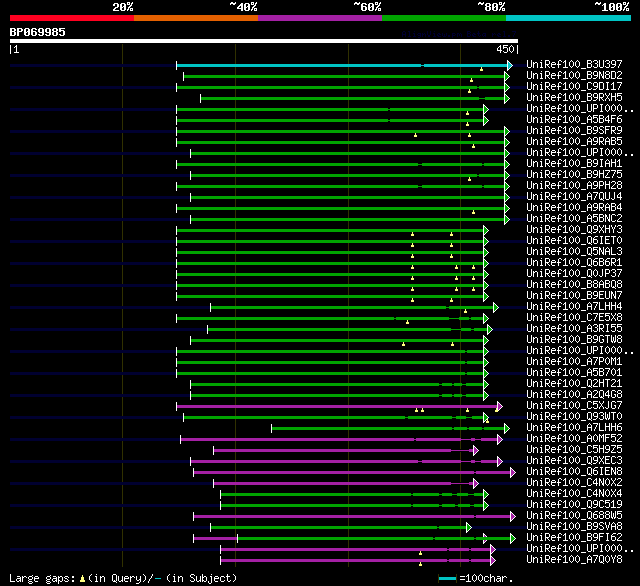Open the UniRef100_A7P0M1 hit label

574,362
